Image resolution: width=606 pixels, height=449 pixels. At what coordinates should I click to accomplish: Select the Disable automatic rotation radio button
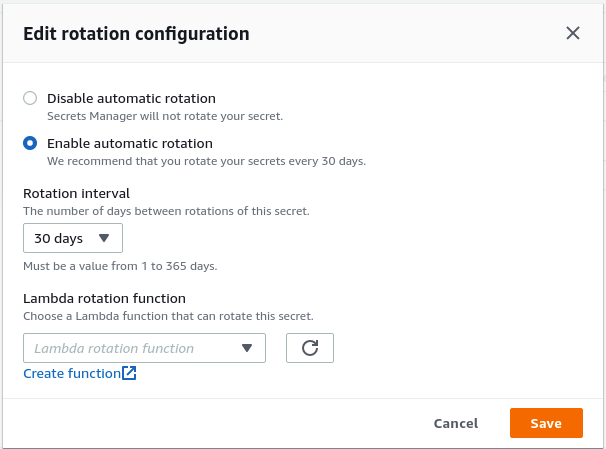(30, 98)
